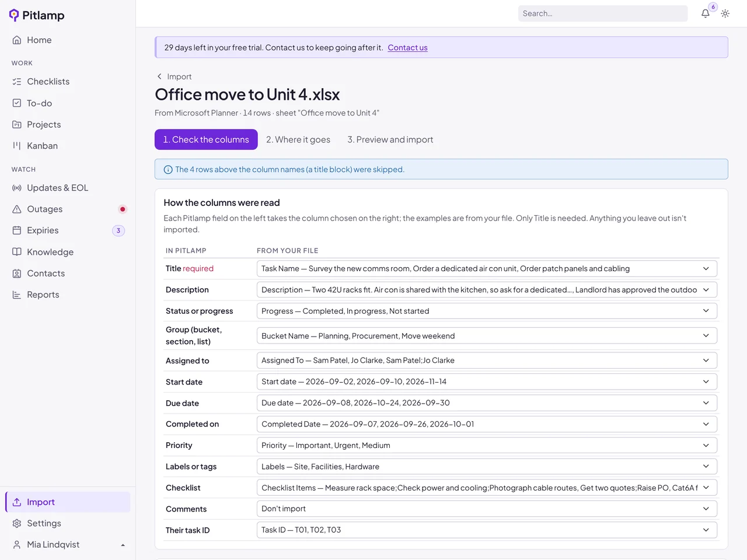
Task: Expand the Mia Lindqvist user menu
Action: pyautogui.click(x=68, y=545)
